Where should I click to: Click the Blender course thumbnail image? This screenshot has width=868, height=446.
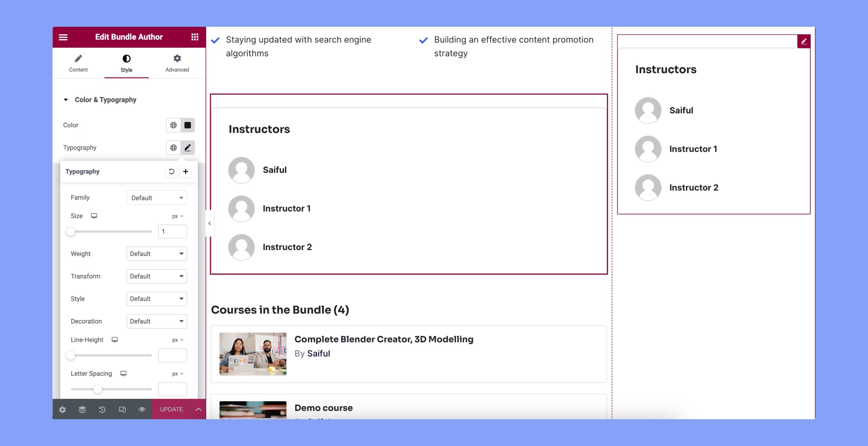[253, 354]
